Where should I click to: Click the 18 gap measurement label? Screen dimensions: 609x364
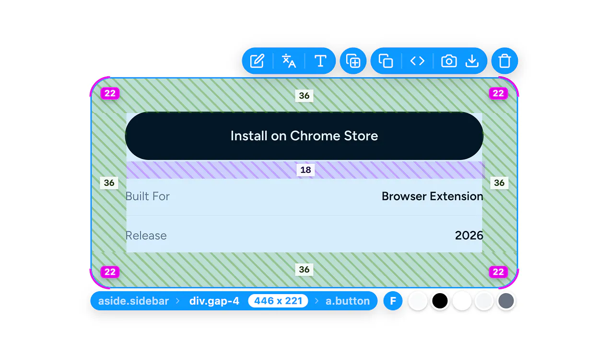pos(305,170)
